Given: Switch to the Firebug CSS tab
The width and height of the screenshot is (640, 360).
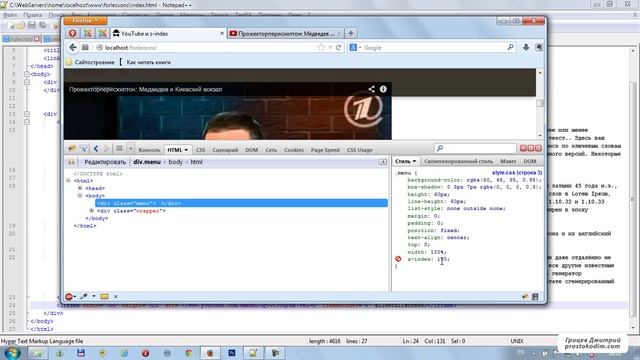Looking at the screenshot, I should pyautogui.click(x=200, y=150).
